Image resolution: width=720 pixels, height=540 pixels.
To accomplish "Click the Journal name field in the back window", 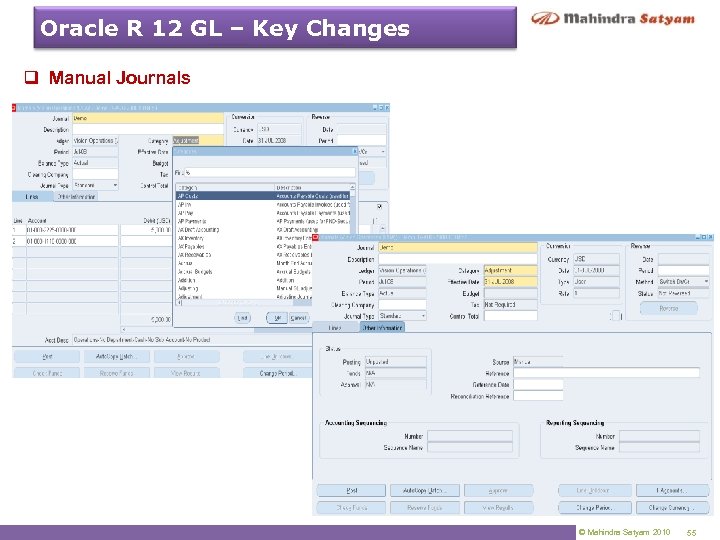I will point(148,118).
